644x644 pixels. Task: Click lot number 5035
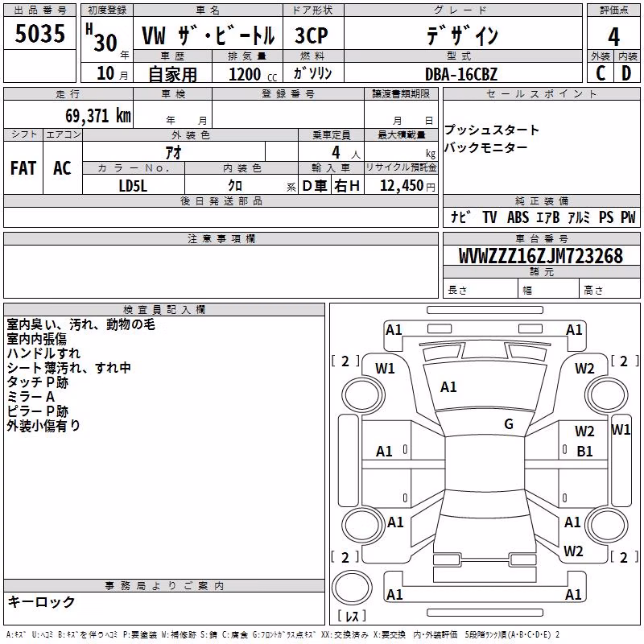click(x=39, y=33)
